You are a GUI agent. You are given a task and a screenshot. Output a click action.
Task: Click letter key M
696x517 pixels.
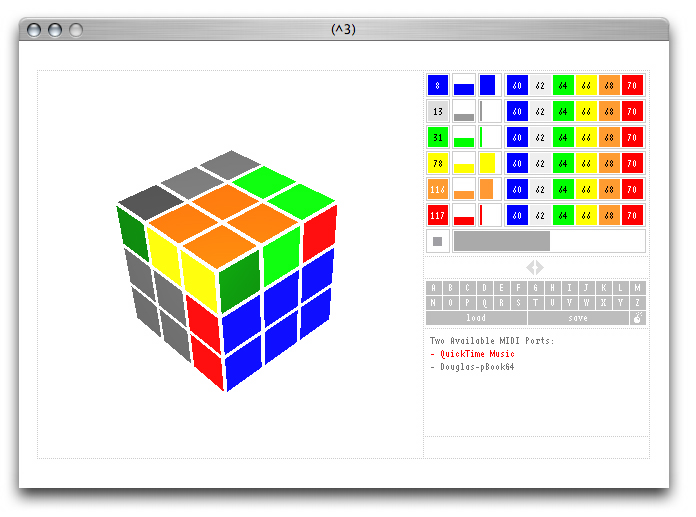(637, 288)
